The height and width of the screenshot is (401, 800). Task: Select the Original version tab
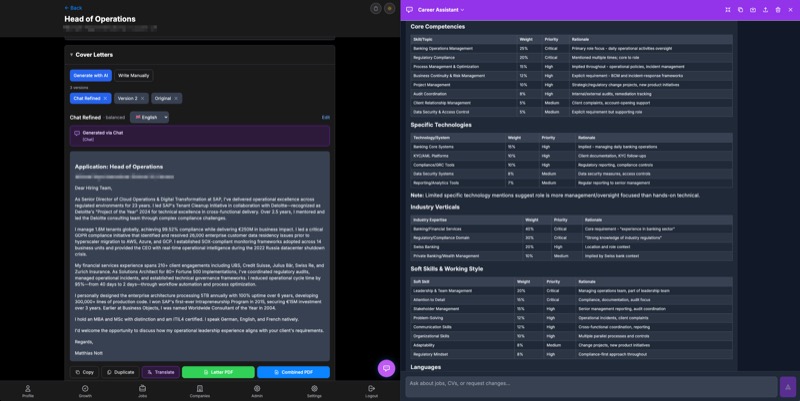coord(163,98)
